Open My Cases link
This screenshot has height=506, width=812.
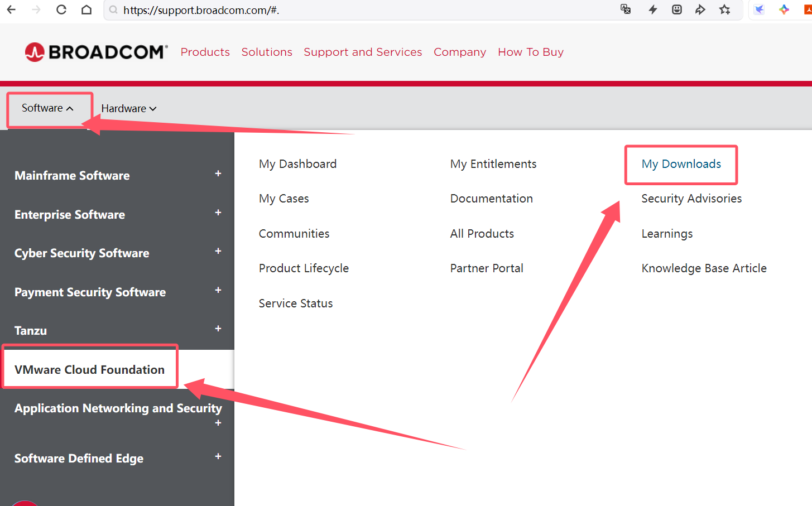[284, 199]
